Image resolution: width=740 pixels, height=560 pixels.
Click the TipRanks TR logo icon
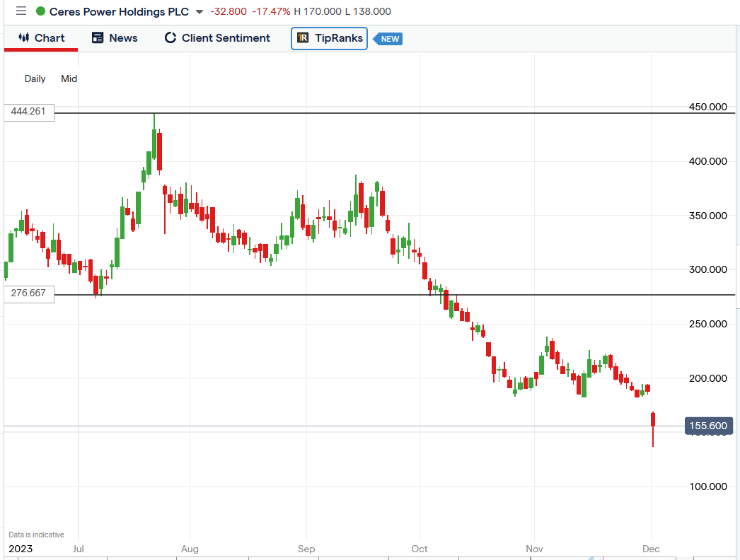click(x=303, y=37)
